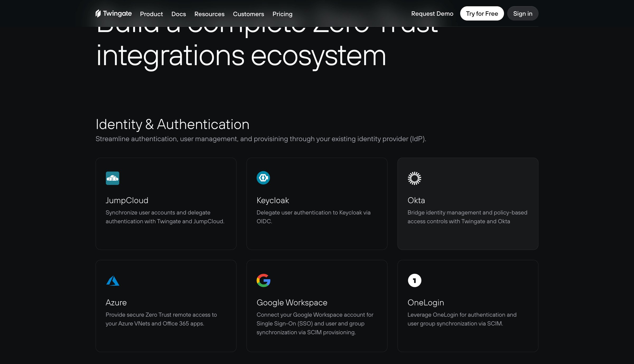The image size is (634, 364).
Task: Open the JumpCloud card title
Action: [127, 200]
